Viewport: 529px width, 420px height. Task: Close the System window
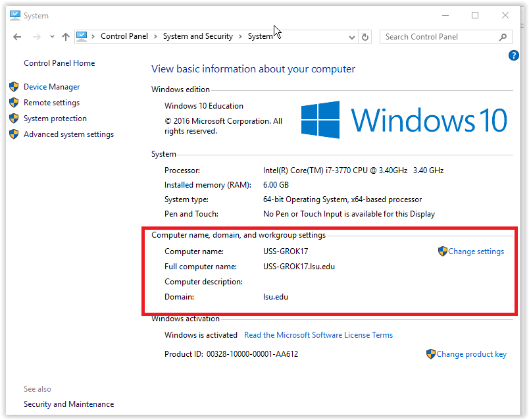(505, 15)
